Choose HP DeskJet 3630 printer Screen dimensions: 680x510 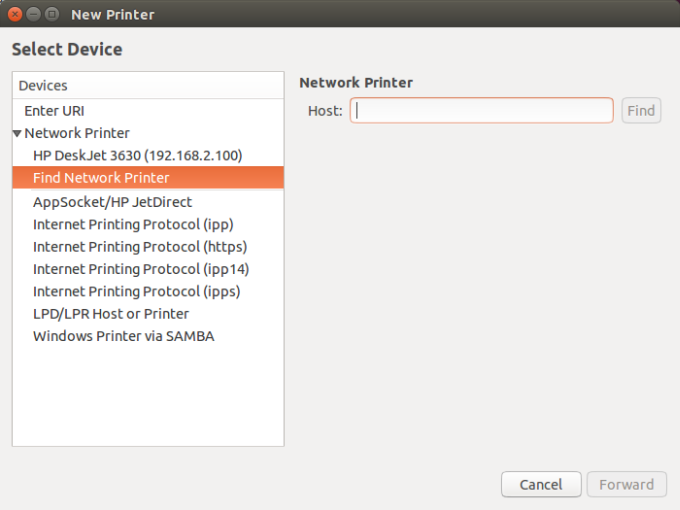137,155
